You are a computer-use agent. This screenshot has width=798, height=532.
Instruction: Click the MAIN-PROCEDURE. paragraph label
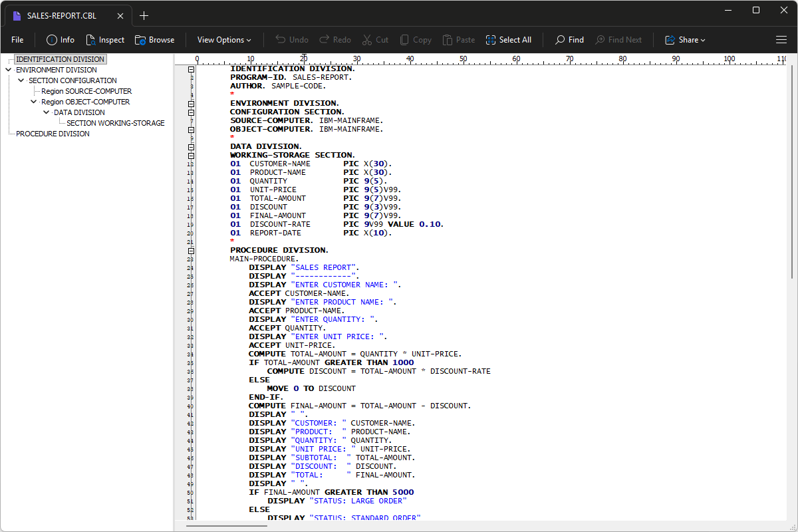point(264,259)
